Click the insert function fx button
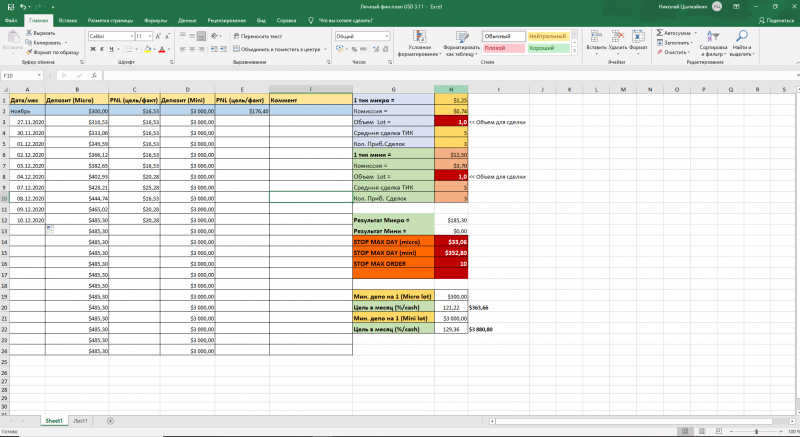This screenshot has width=800, height=437. pos(94,75)
